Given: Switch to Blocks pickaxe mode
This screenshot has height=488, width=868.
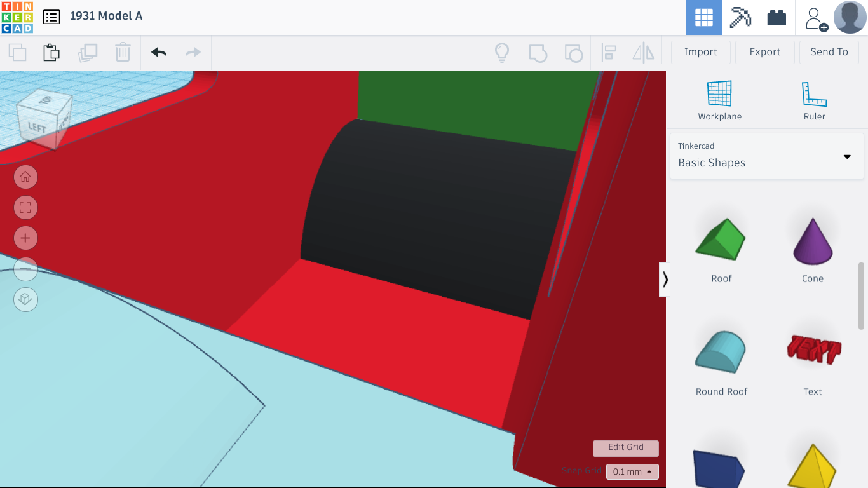Looking at the screenshot, I should 740,17.
